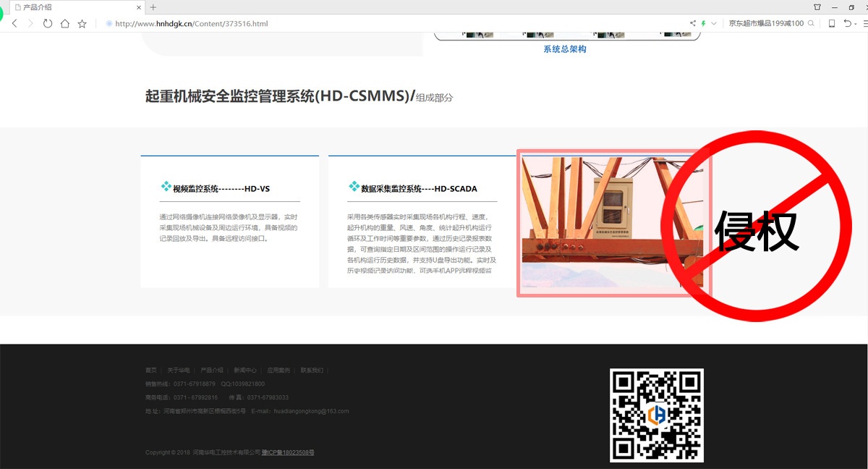Expand the dropdown arrow beside lightning icon
Image resolution: width=868 pixels, height=469 pixels.
point(714,23)
